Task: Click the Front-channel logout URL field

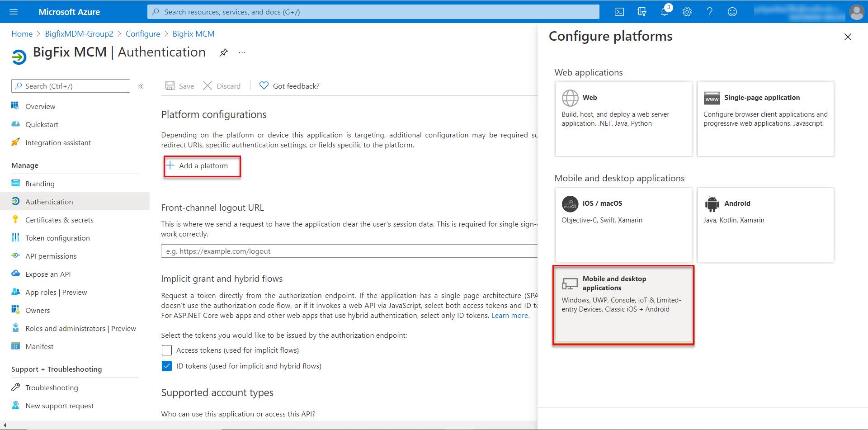Action: point(349,251)
